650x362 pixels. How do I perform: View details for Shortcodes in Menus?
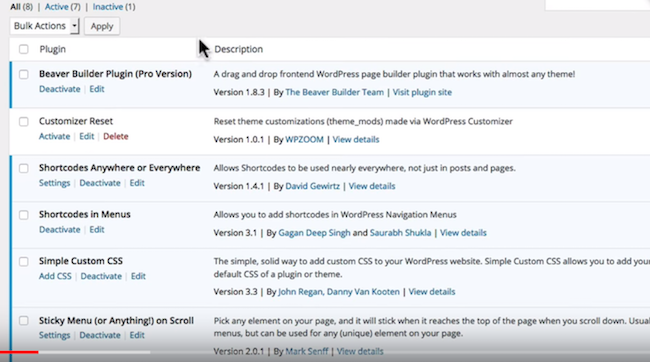pyautogui.click(x=463, y=233)
